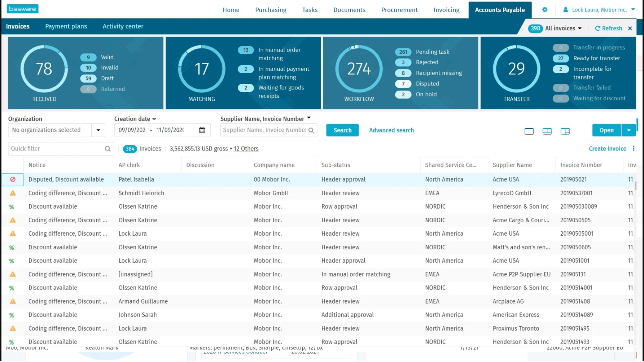Screen dimensions: 644x362
Task: Select the single panel layout view
Action: point(529,131)
